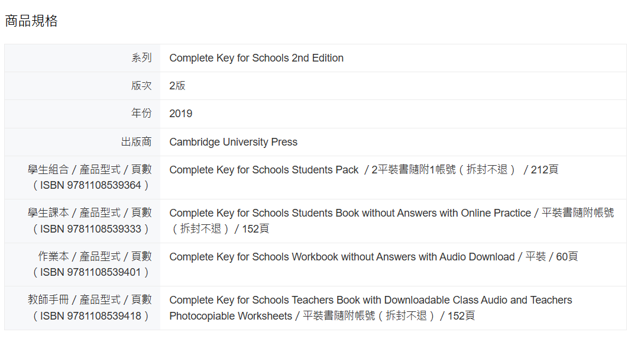Viewport: 644px width, 348px height.
Task: Click the Students Pack 212頁 description
Action: click(364, 170)
